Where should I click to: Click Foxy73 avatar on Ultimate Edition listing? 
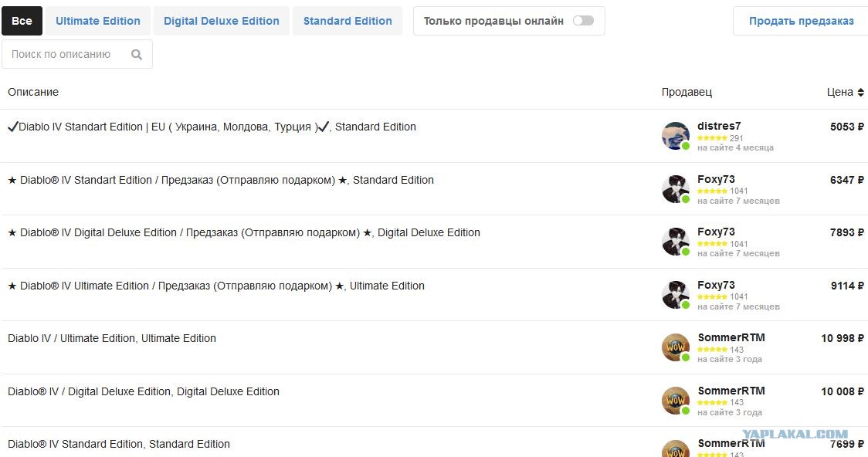pyautogui.click(x=676, y=294)
